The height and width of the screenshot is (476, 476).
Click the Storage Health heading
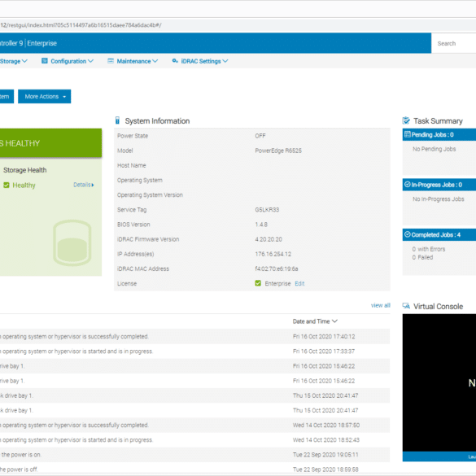25,170
